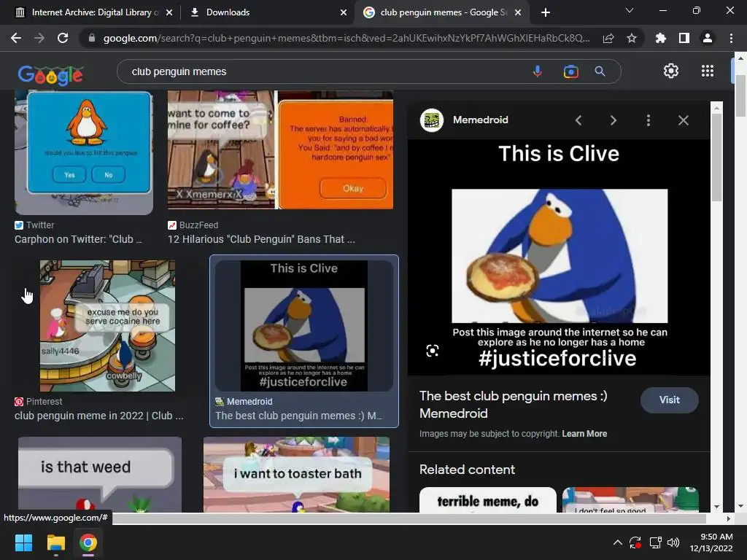Click the URL address bar
Screen dimensions: 747x560
tap(347, 38)
